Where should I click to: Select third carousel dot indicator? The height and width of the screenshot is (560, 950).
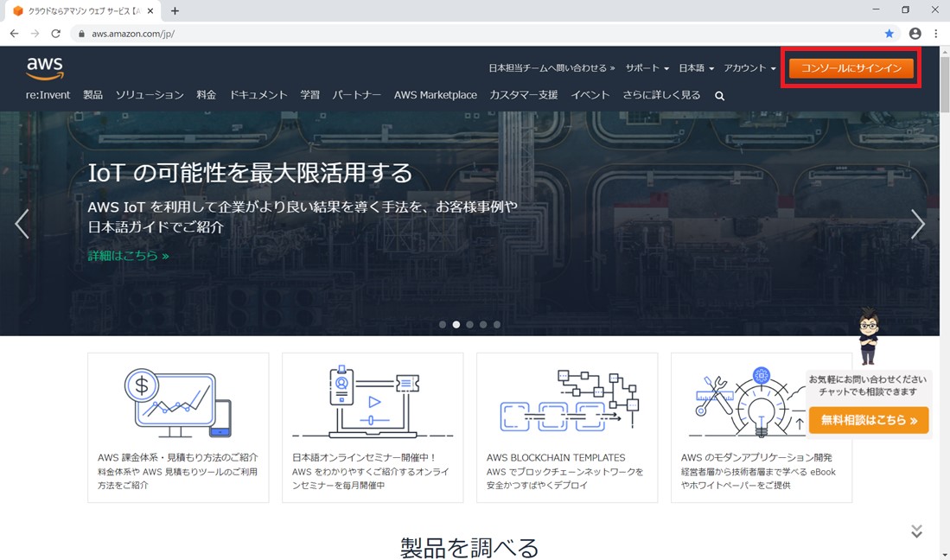tap(469, 324)
